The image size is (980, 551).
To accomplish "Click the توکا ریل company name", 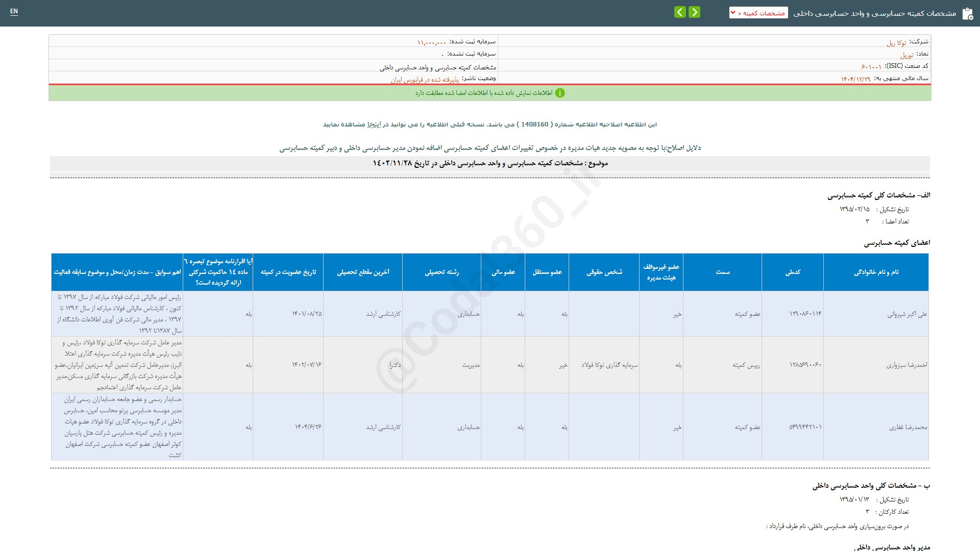I will point(896,43).
